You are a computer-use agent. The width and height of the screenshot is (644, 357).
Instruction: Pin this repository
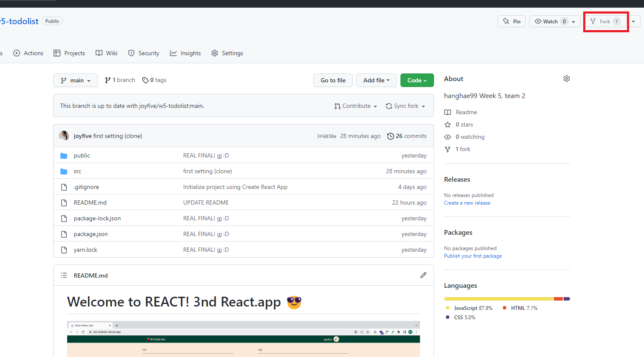coord(511,21)
